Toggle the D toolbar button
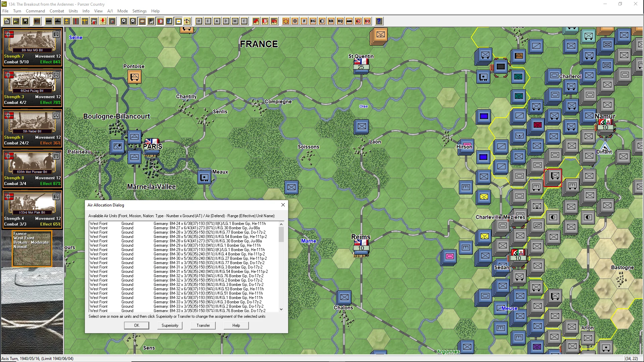644x362 pixels. point(226,21)
